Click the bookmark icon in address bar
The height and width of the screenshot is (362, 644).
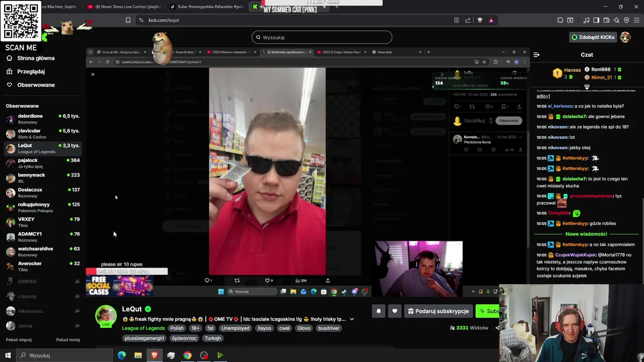pos(128,20)
